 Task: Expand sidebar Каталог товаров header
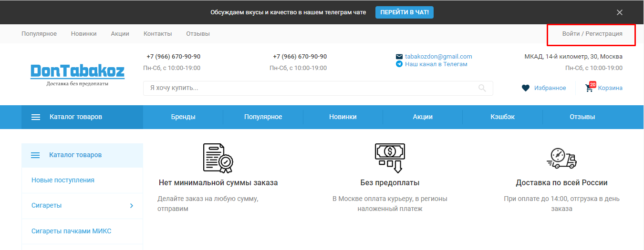[x=75, y=155]
